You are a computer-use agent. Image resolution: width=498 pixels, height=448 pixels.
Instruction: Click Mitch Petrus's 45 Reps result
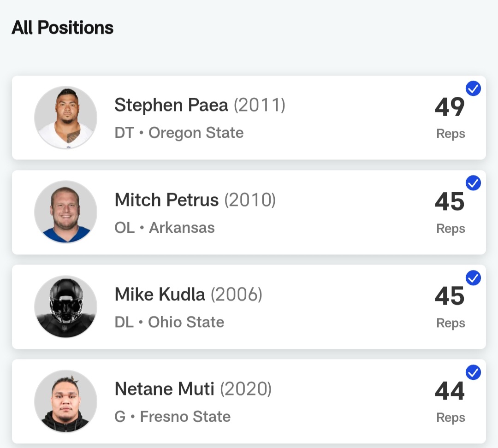click(x=450, y=212)
